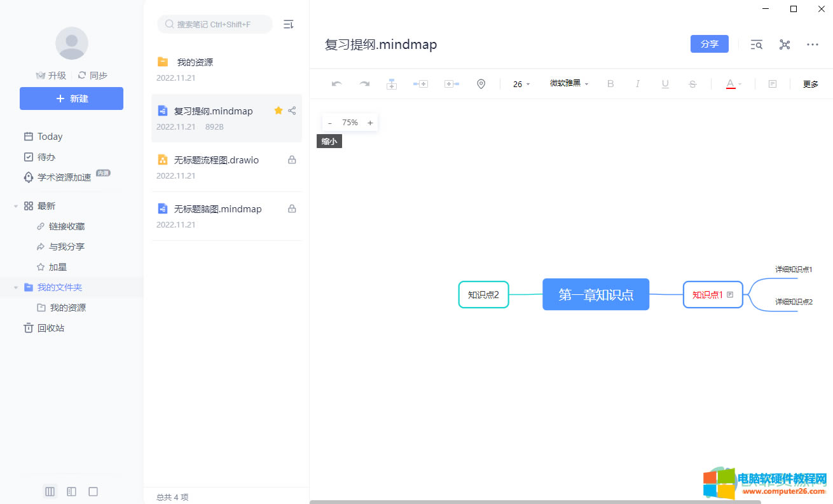
Task: Toggle bold text formatting
Action: 610,84
